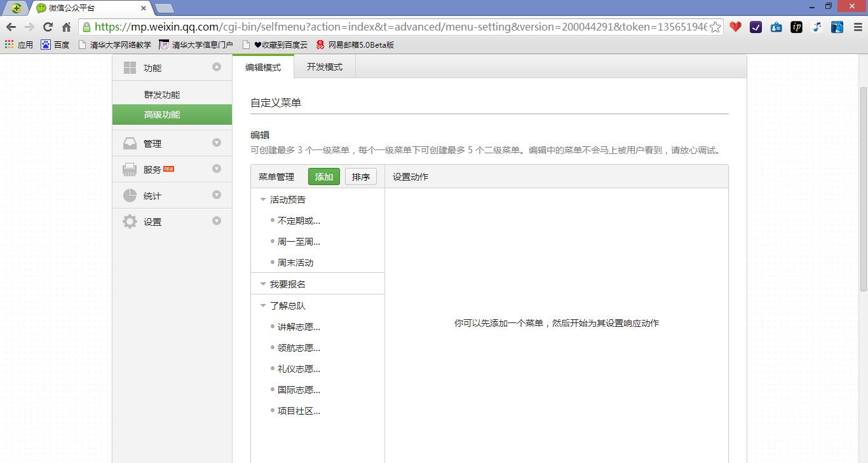Select the 编辑模式 tab
Image resolution: width=868 pixels, height=463 pixels.
click(x=262, y=66)
